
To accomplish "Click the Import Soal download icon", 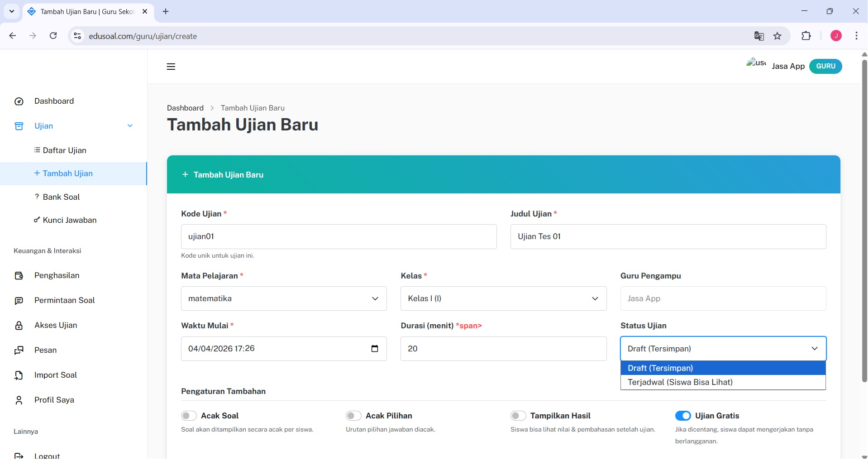I will 19,375.
